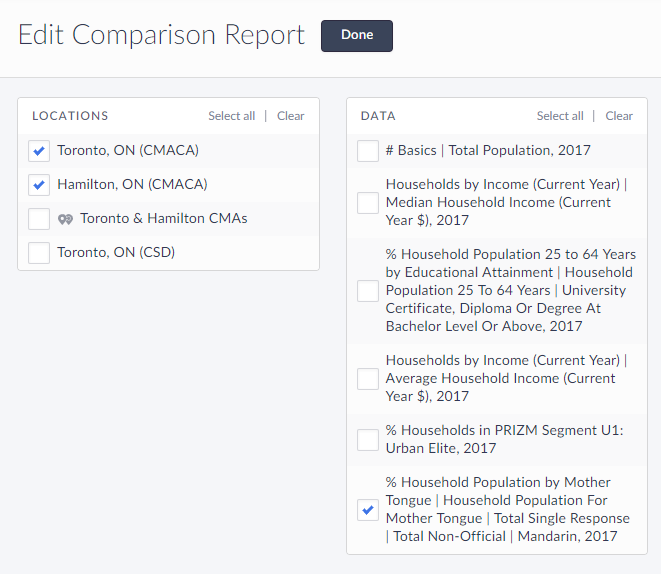Image resolution: width=661 pixels, height=574 pixels.
Task: Click the Toronto & Hamilton CMAs label text
Action: [x=164, y=219]
